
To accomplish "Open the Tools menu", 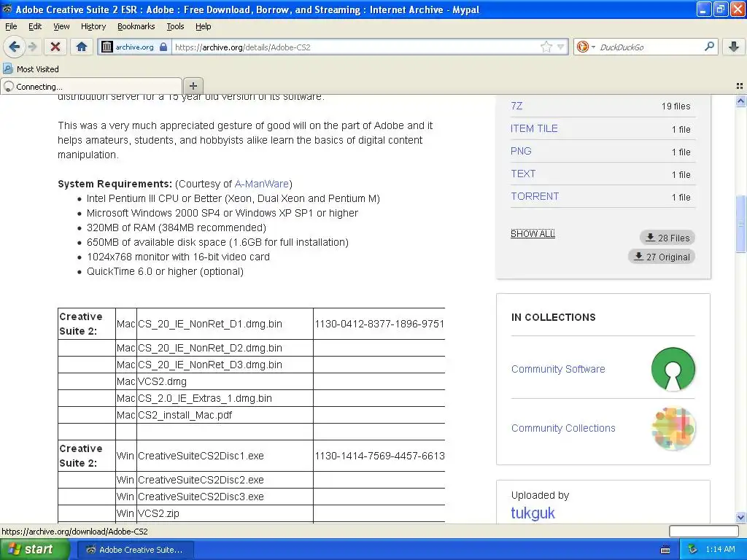I will (x=175, y=27).
